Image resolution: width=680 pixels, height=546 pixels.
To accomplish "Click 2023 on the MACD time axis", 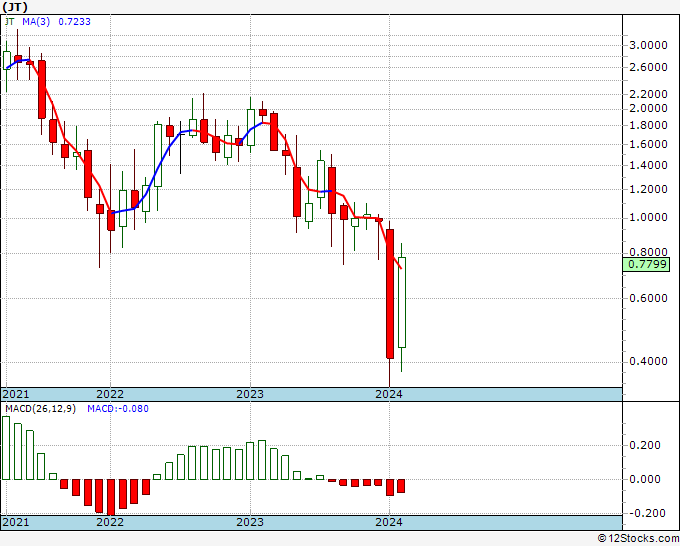I will [250, 522].
